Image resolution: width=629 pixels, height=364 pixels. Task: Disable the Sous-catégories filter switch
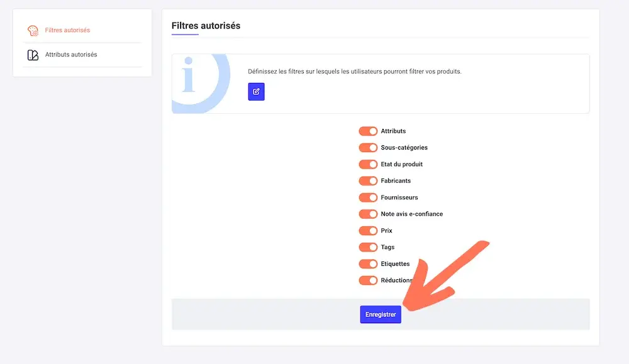(368, 148)
